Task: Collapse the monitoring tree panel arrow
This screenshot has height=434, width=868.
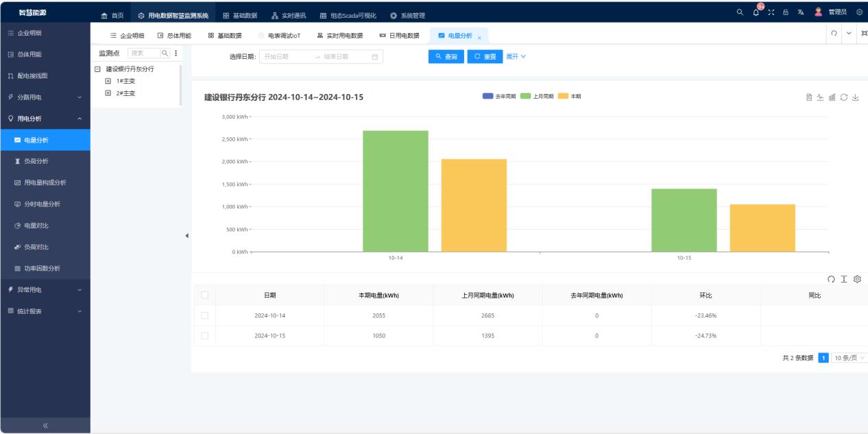Action: coord(187,237)
